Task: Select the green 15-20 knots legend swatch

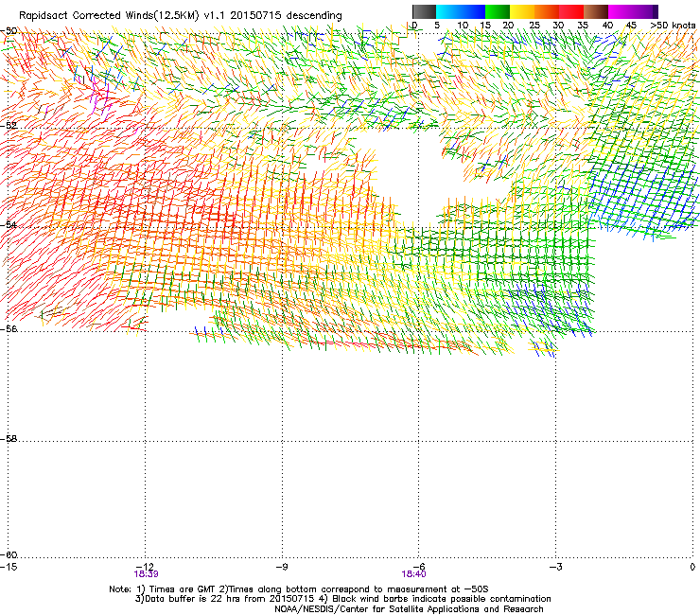Action: click(x=498, y=11)
